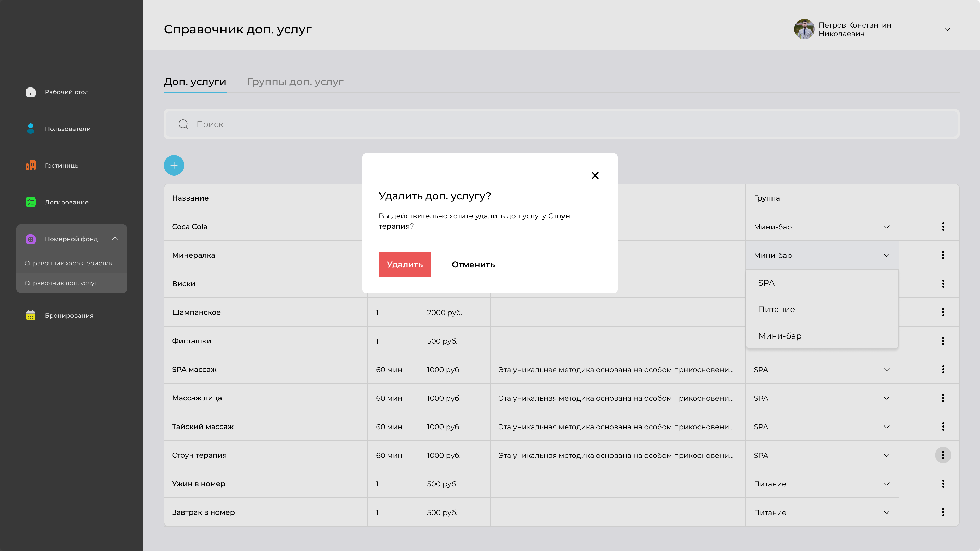Click the Рабочий стол home icon

pyautogui.click(x=30, y=92)
